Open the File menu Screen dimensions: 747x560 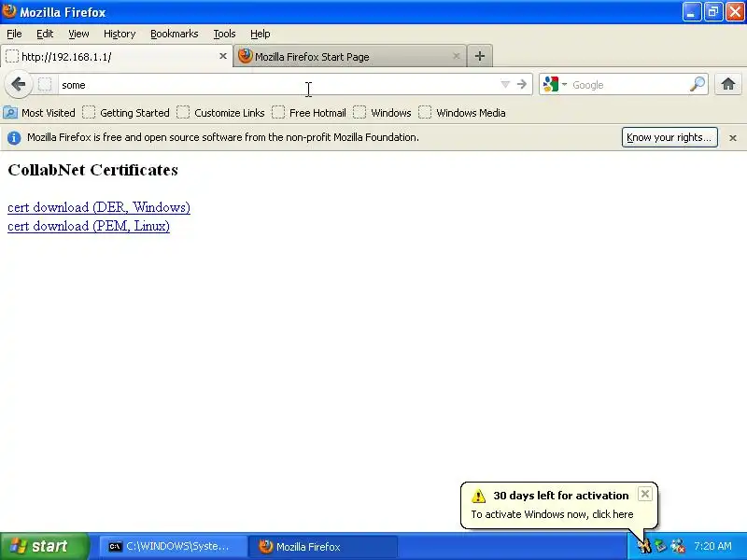point(14,34)
